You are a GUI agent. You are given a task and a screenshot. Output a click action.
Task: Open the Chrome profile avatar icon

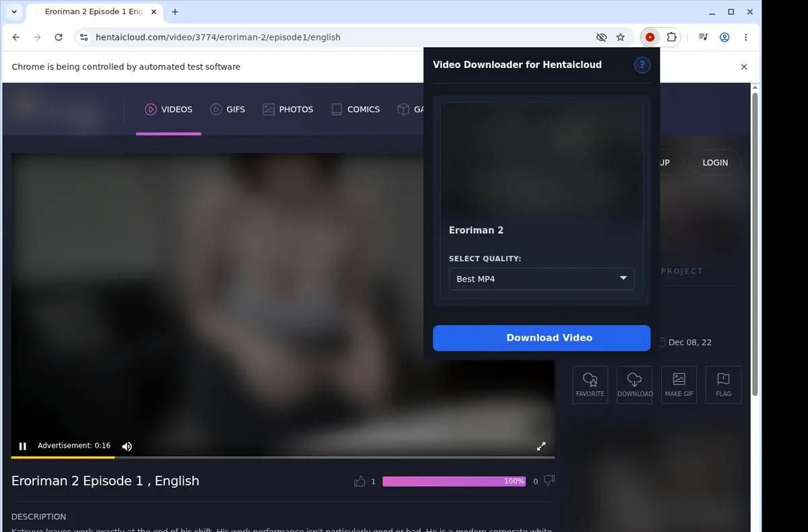[725, 37]
